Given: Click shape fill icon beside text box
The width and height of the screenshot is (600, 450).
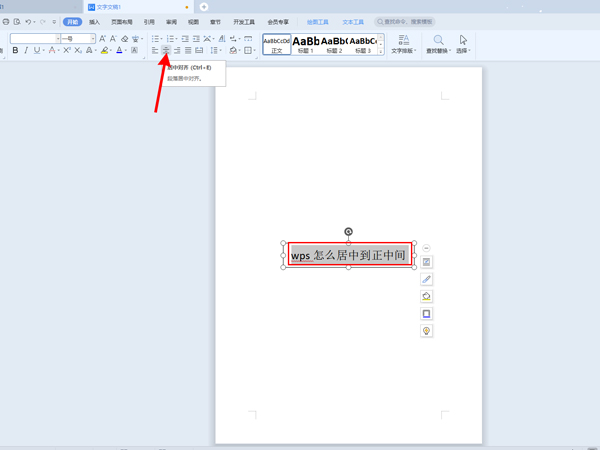Looking at the screenshot, I should point(427,296).
